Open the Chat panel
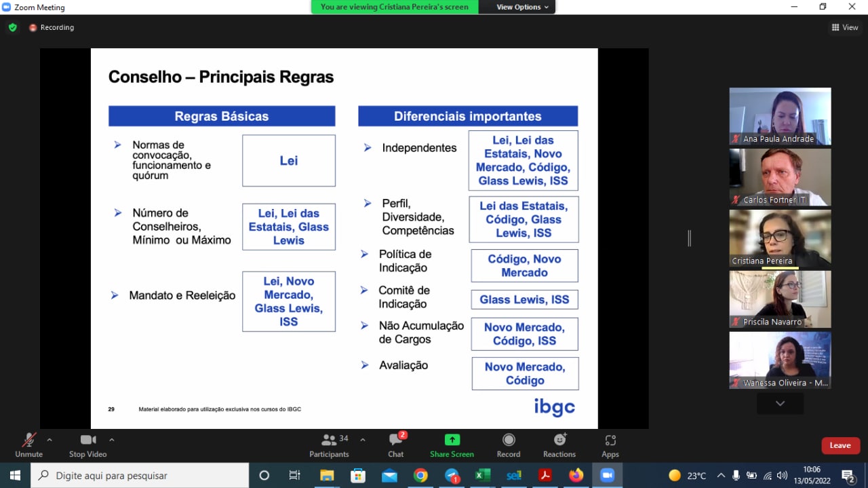Viewport: 868px width, 488px height. tap(395, 445)
